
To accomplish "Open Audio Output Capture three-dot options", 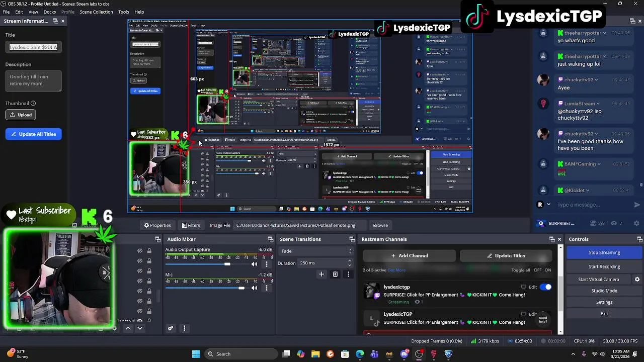I will 267,264.
